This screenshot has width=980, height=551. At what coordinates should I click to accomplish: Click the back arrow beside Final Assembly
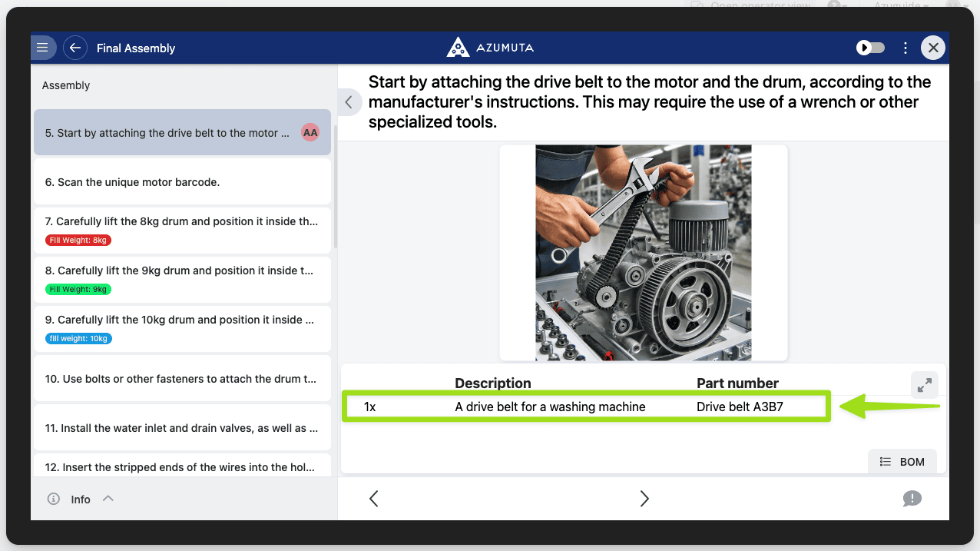[x=74, y=48]
